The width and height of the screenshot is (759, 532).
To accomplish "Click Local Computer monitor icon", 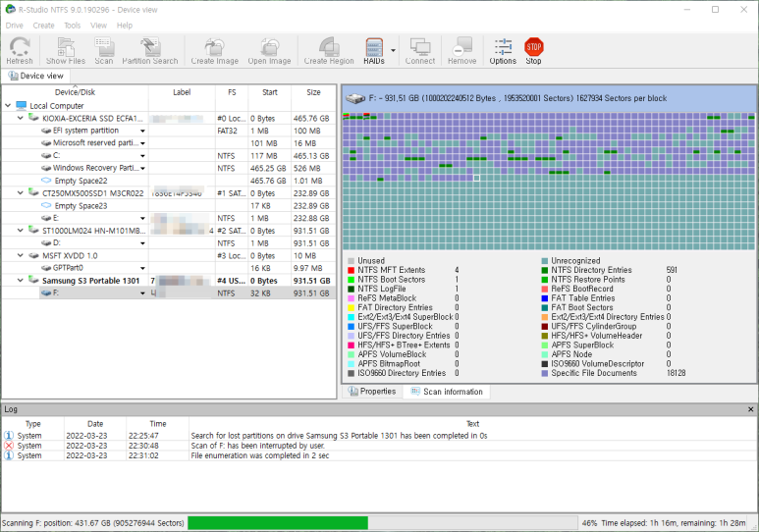I will tap(22, 106).
